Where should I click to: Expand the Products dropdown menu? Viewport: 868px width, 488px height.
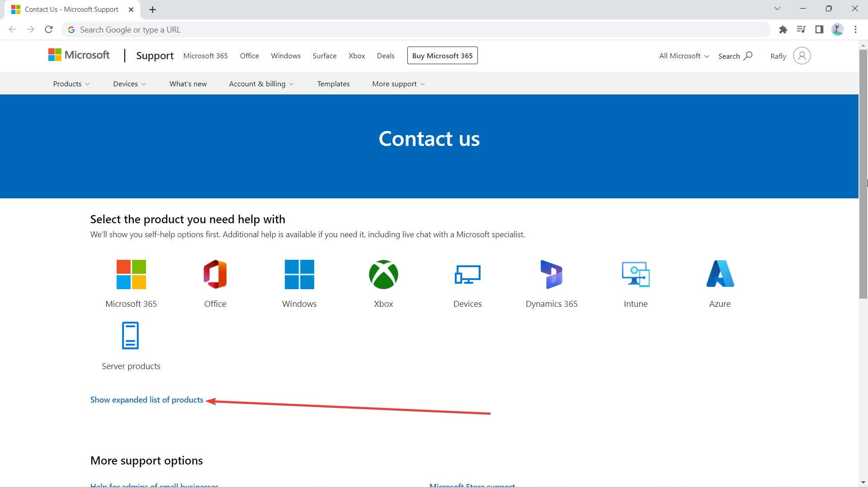pos(71,84)
